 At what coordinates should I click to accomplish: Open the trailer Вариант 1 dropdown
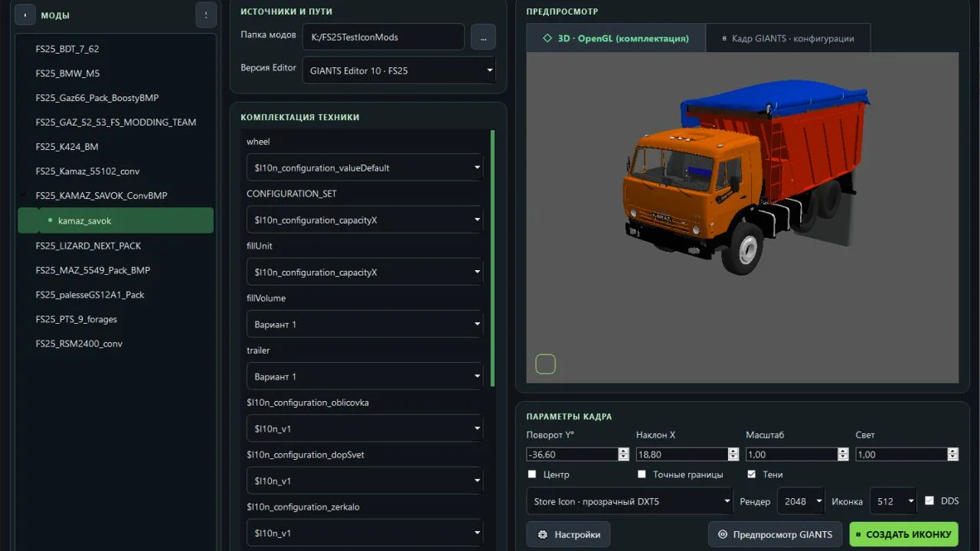pos(364,377)
